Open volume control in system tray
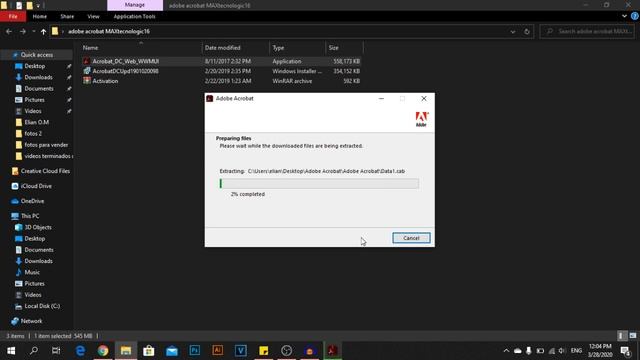The width and height of the screenshot is (640, 360). tap(562, 351)
